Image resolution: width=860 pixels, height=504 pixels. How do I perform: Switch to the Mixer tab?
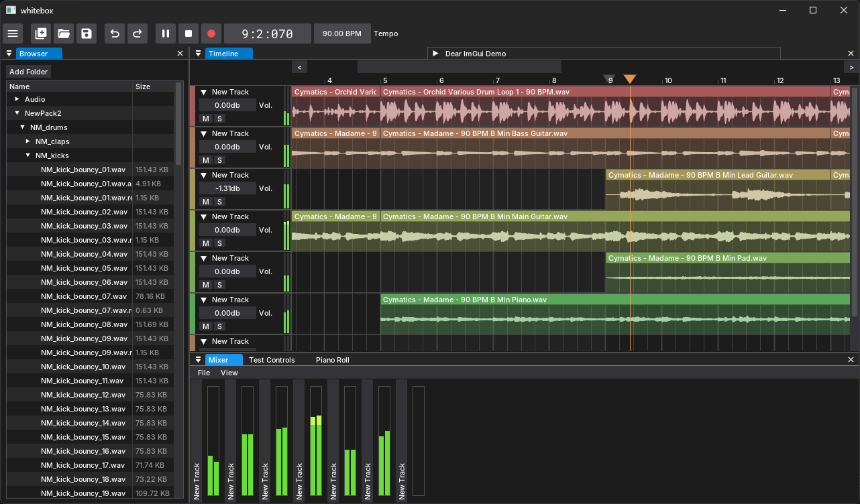(x=224, y=360)
